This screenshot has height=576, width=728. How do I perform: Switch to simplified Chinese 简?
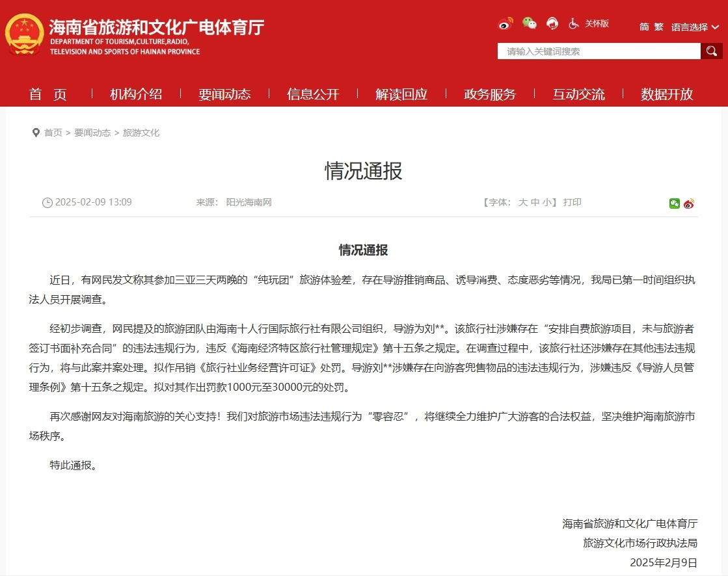click(x=644, y=27)
